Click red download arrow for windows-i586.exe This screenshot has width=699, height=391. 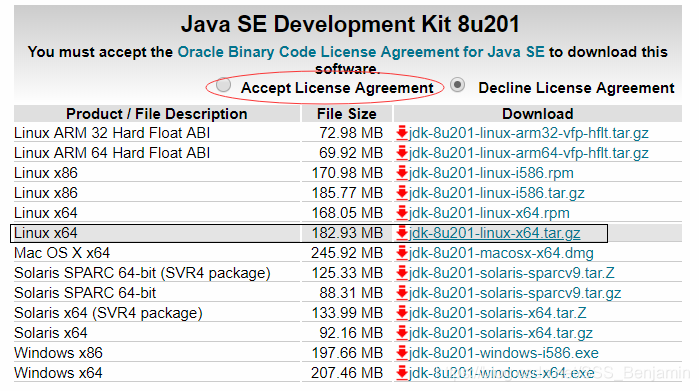402,353
